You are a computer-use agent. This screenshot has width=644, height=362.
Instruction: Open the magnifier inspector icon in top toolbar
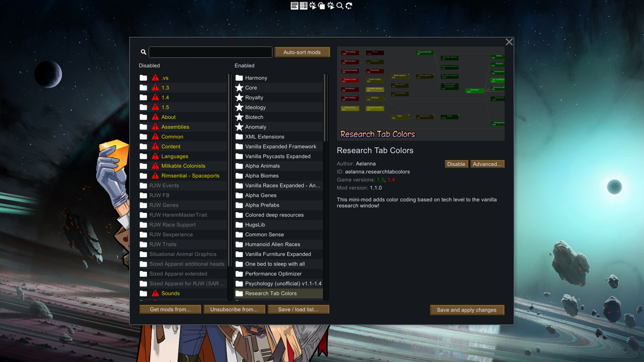(x=340, y=6)
